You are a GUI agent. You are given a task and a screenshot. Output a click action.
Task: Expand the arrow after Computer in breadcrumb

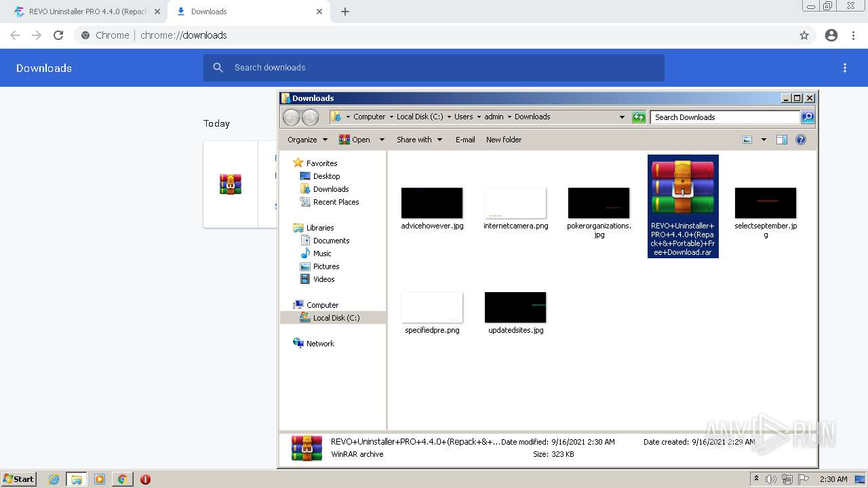coord(391,117)
